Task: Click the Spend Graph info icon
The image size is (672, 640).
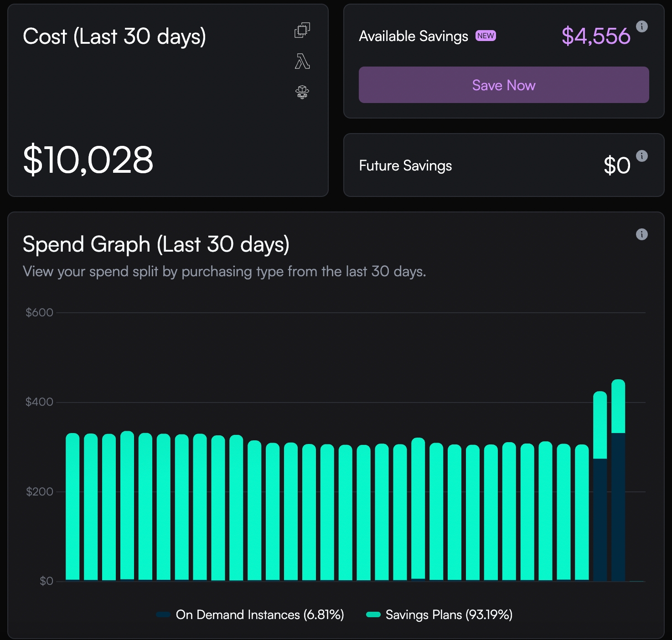Action: click(641, 234)
